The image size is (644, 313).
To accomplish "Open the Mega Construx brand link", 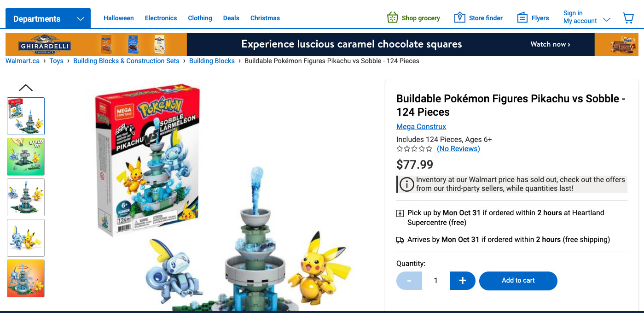I will pyautogui.click(x=421, y=126).
